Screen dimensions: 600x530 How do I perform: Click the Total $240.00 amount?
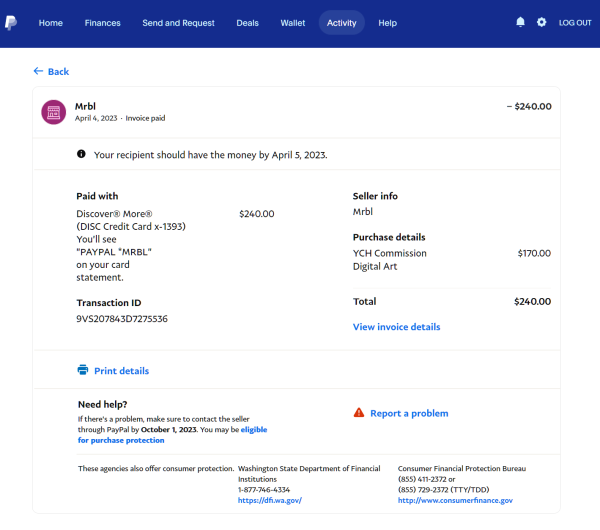coord(532,302)
